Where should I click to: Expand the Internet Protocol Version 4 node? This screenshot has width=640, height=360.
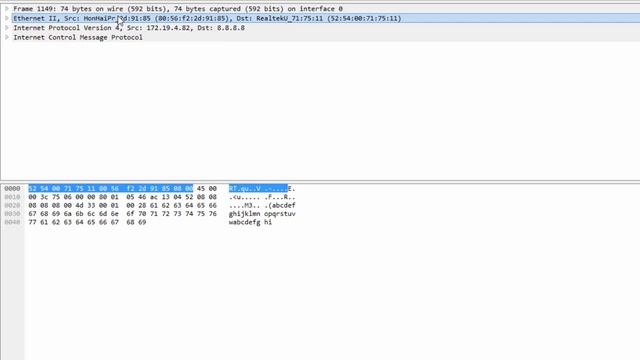7,28
